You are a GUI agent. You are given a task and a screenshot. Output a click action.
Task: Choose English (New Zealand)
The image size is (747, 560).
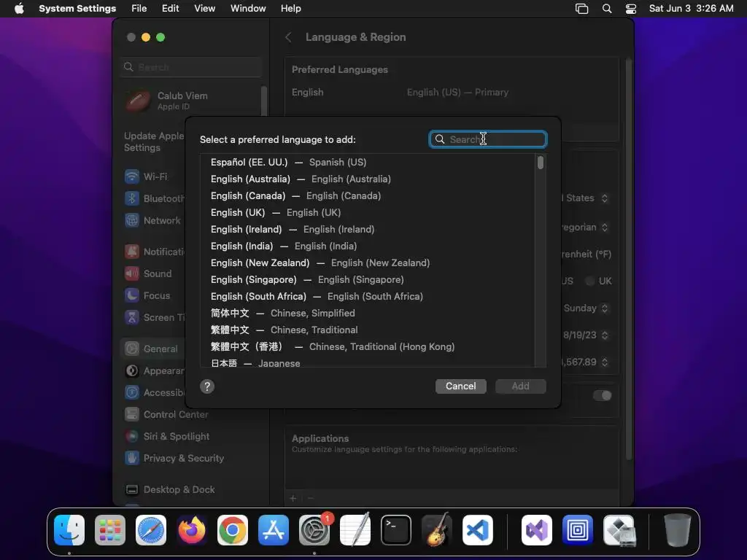[x=368, y=262]
